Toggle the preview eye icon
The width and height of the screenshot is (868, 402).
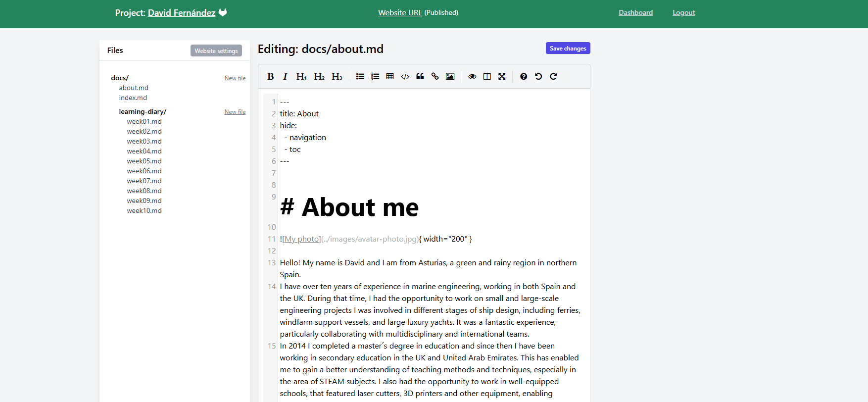tap(472, 76)
